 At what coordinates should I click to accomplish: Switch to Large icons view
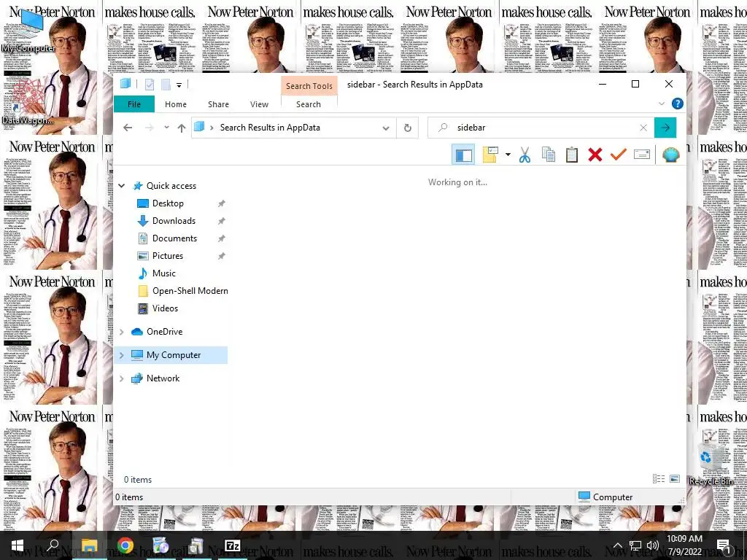pyautogui.click(x=675, y=479)
